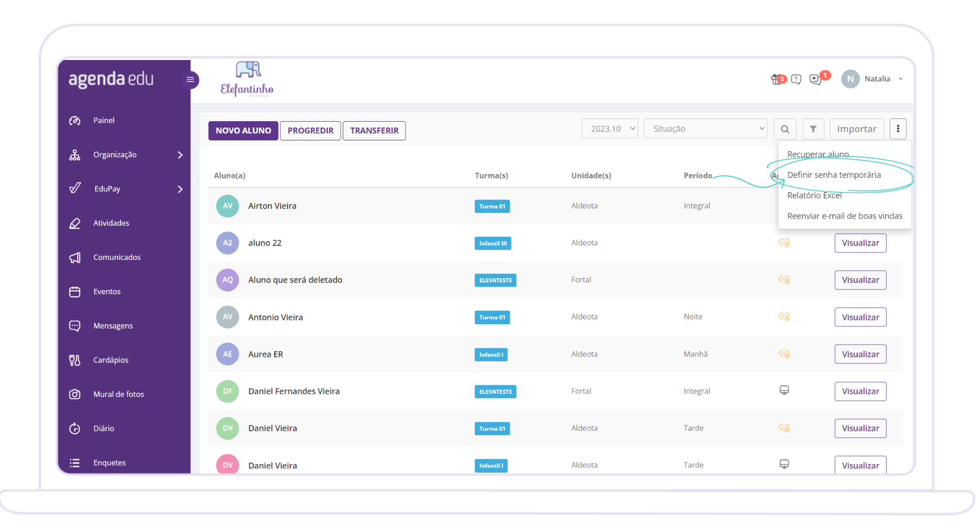The height and width of the screenshot is (530, 980).
Task: Click the Turma(s) column header
Action: [491, 176]
